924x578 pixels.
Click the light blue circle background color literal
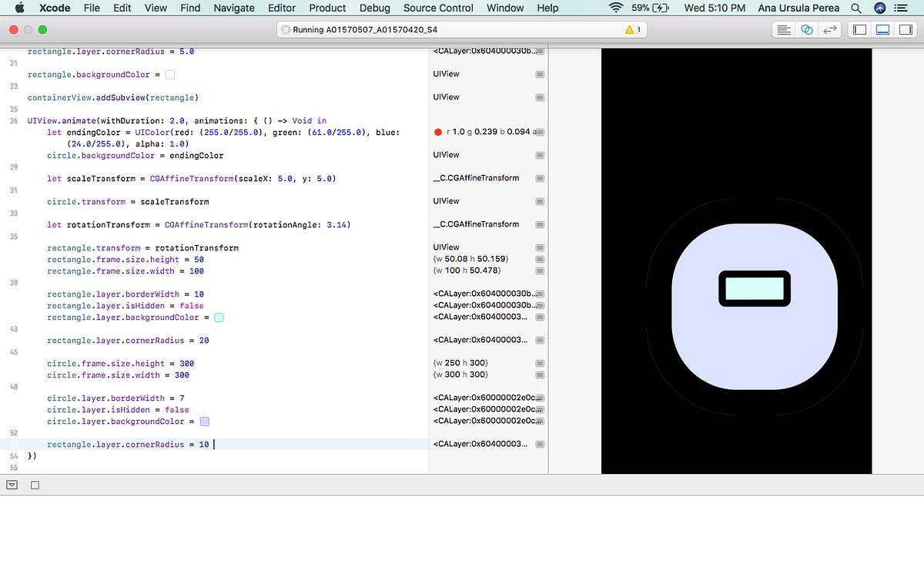point(205,422)
